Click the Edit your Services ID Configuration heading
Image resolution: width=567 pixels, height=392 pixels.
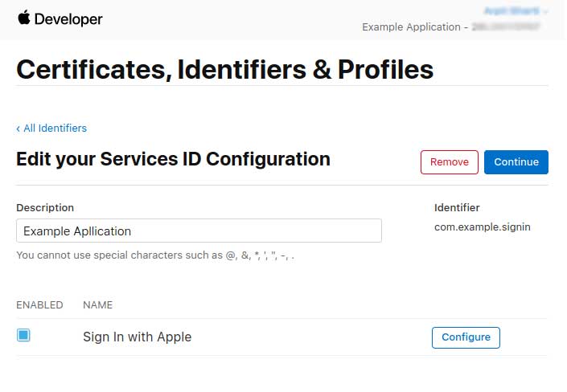click(173, 159)
